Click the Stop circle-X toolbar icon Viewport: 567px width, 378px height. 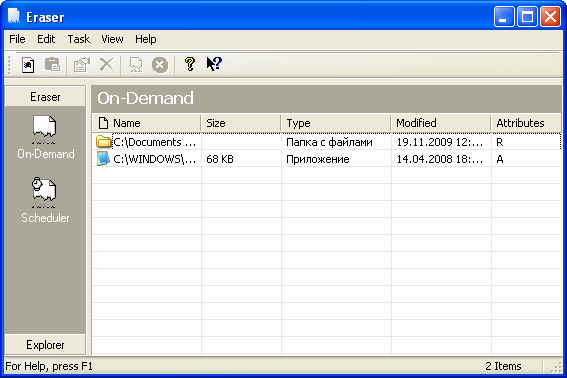pyautogui.click(x=160, y=65)
